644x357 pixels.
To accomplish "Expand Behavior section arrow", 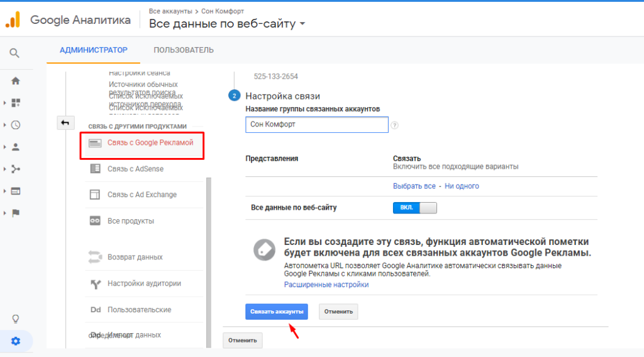I will 4,191.
